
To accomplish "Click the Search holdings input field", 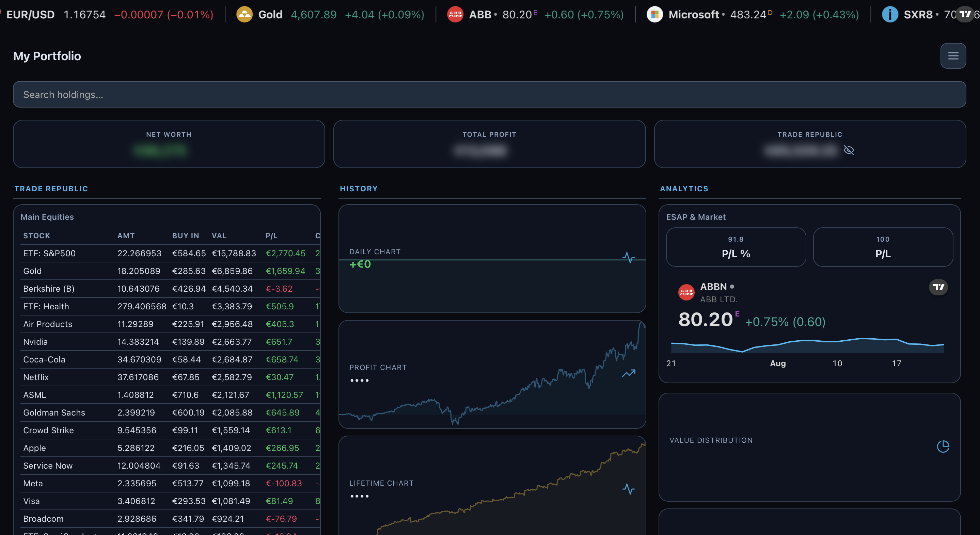I will click(489, 94).
